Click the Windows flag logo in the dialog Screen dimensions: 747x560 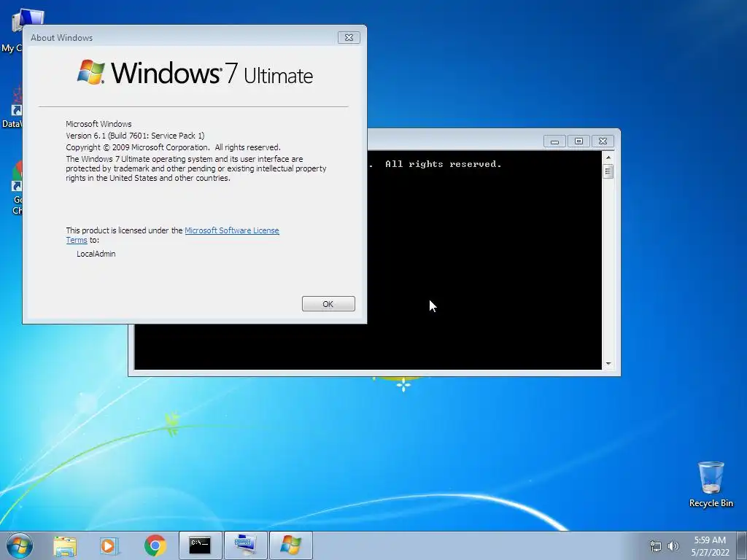[91, 72]
